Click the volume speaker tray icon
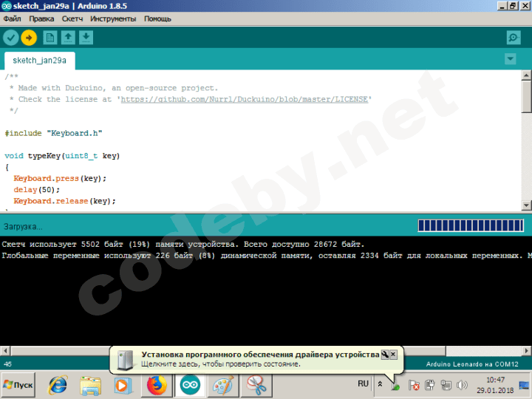Image resolution: width=532 pixels, height=399 pixels. coord(462,385)
